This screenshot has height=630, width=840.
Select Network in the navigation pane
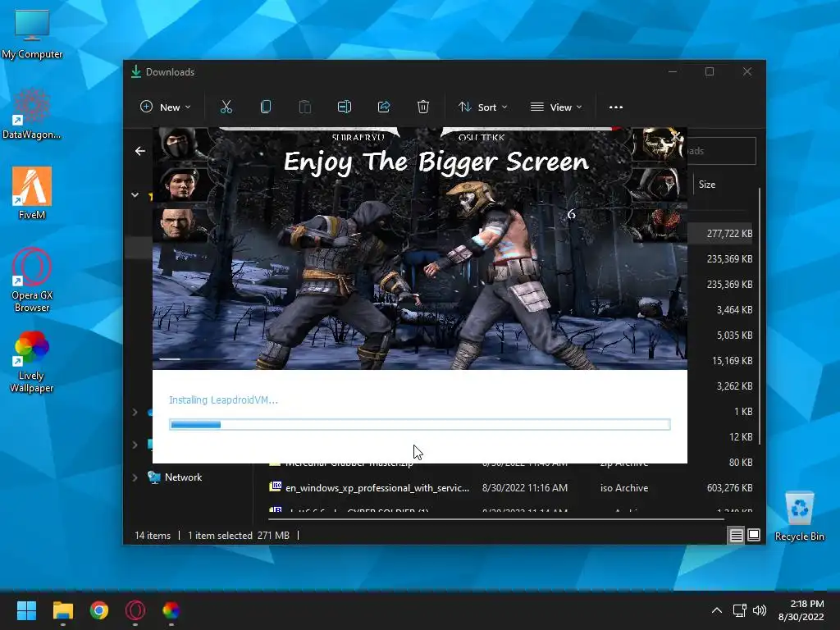183,477
